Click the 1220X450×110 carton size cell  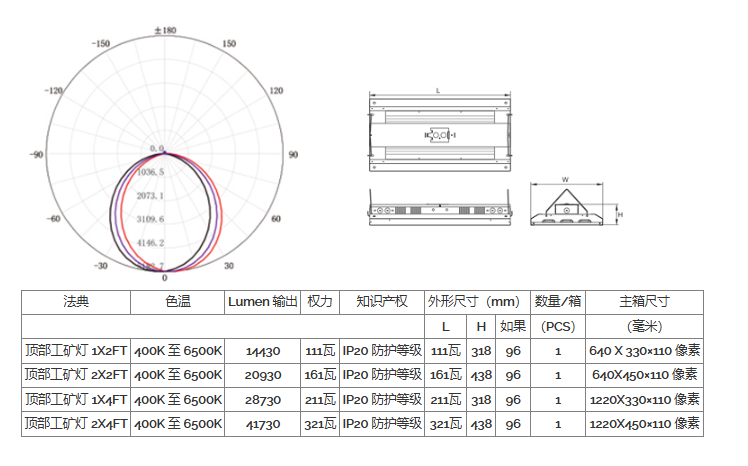pos(644,424)
